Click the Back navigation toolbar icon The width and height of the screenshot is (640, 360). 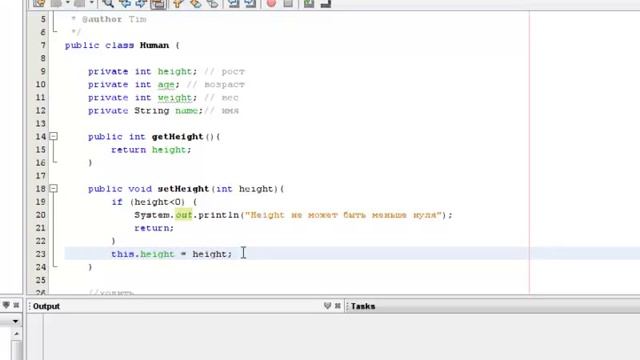click(x=57, y=4)
